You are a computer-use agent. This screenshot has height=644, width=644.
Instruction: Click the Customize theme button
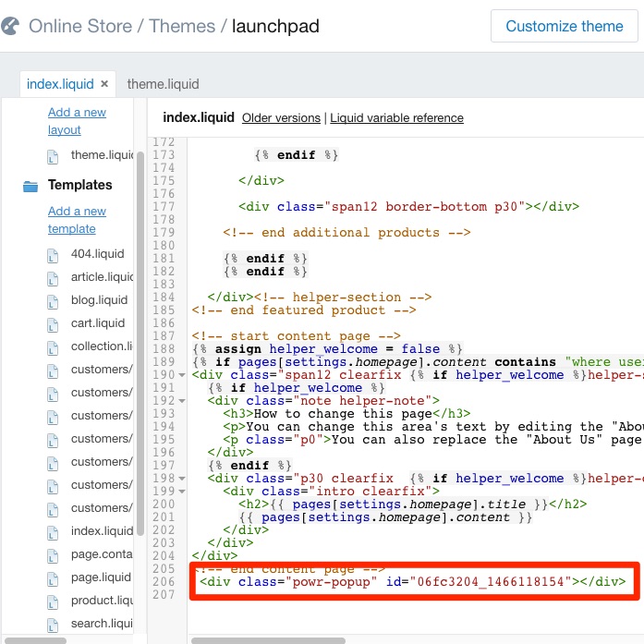pos(564,26)
